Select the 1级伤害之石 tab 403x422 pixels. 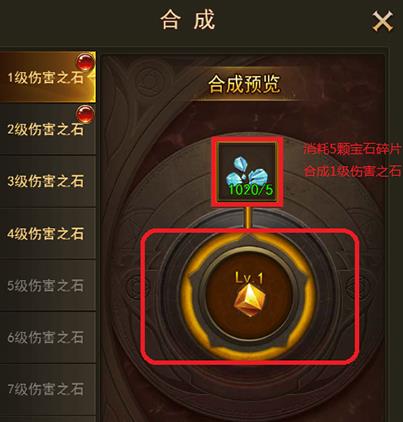click(x=47, y=77)
